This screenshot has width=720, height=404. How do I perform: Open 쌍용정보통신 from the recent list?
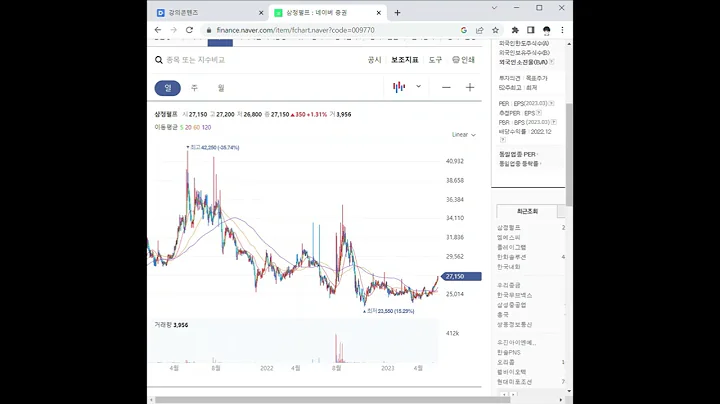point(514,325)
